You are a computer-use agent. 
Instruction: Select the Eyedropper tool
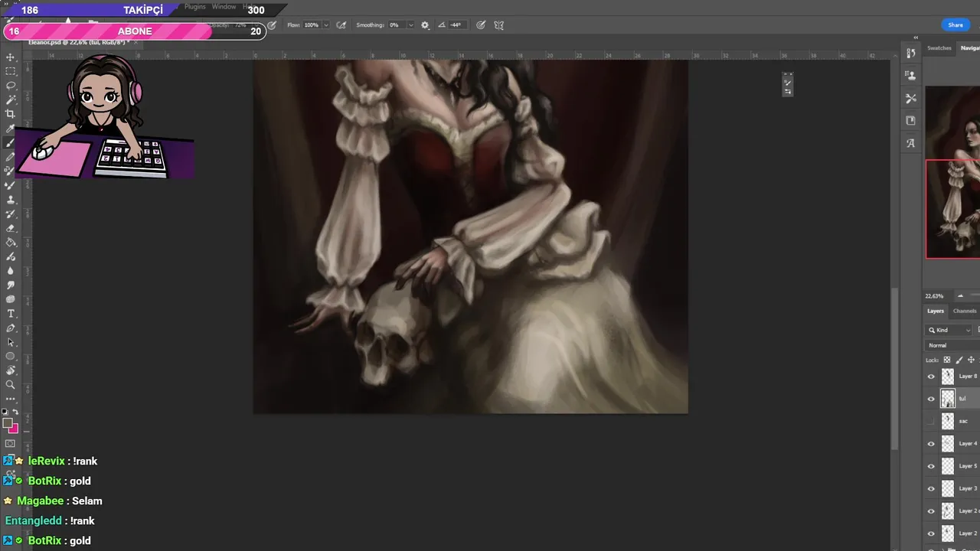click(x=11, y=129)
